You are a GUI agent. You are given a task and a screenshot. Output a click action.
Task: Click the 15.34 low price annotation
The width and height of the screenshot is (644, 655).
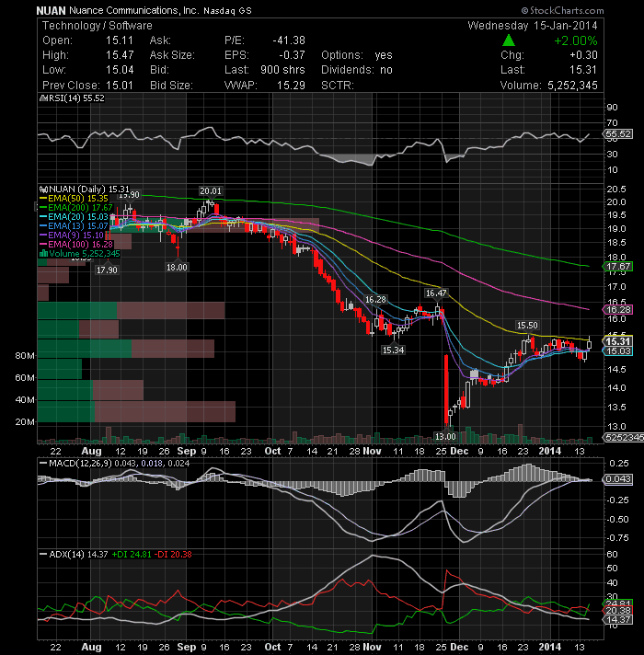coord(394,350)
